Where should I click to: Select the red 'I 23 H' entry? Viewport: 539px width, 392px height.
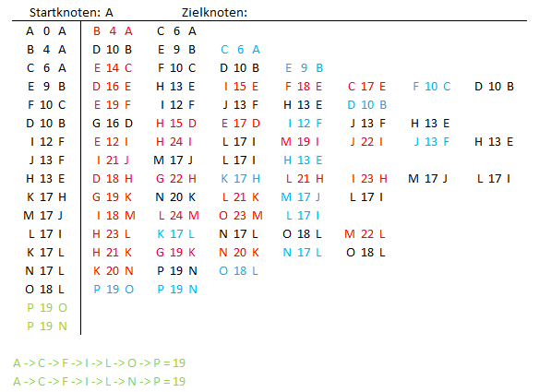pos(369,179)
